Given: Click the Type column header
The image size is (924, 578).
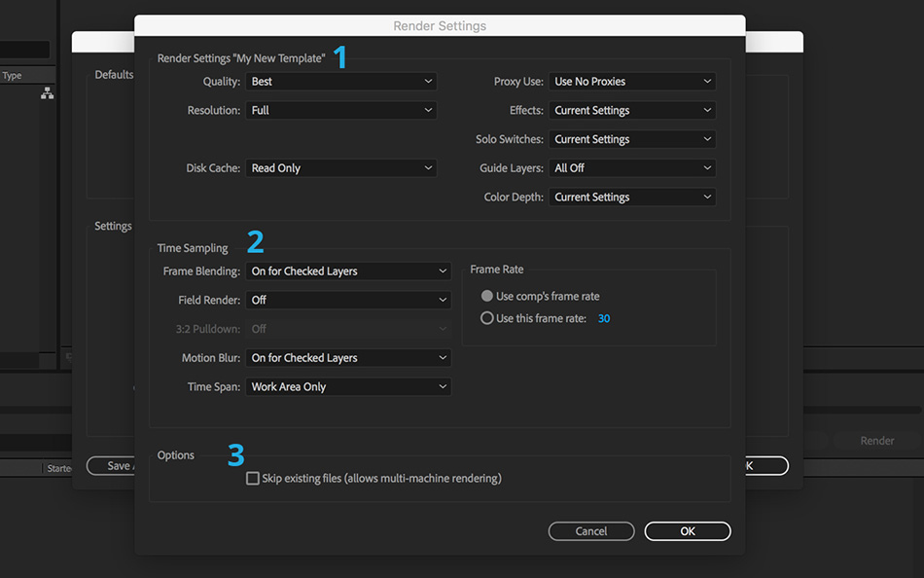Looking at the screenshot, I should 13,76.
